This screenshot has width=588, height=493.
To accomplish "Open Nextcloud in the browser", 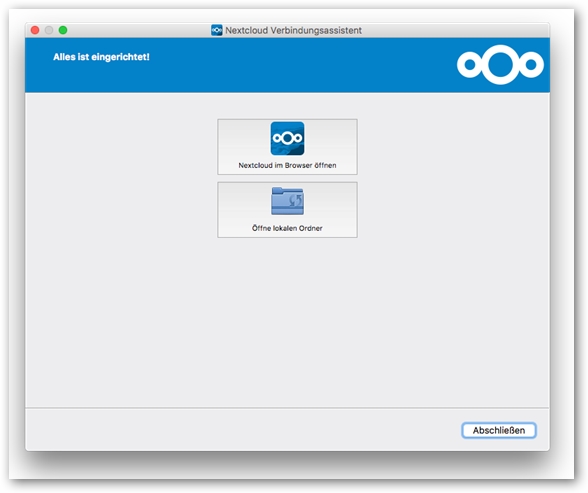I will point(287,147).
